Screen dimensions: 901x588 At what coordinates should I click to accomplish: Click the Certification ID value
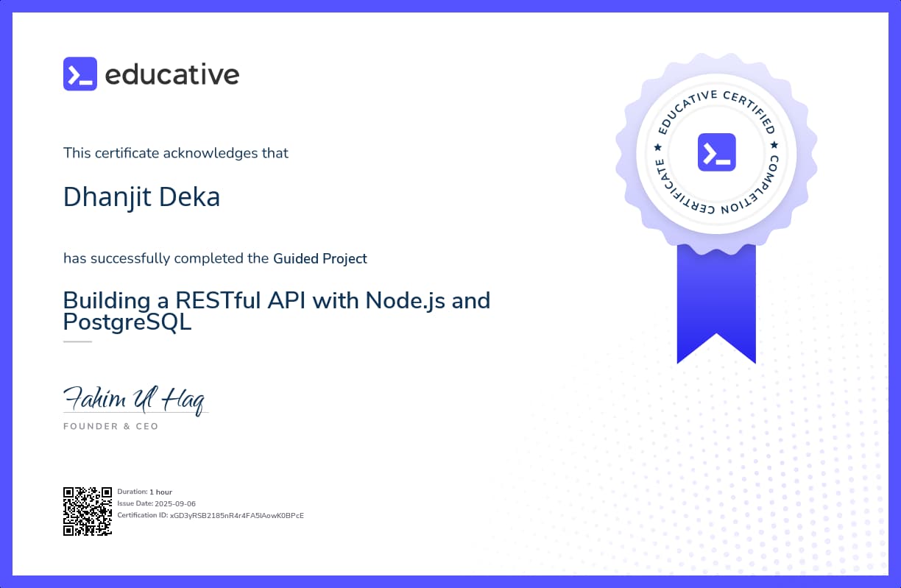point(236,516)
